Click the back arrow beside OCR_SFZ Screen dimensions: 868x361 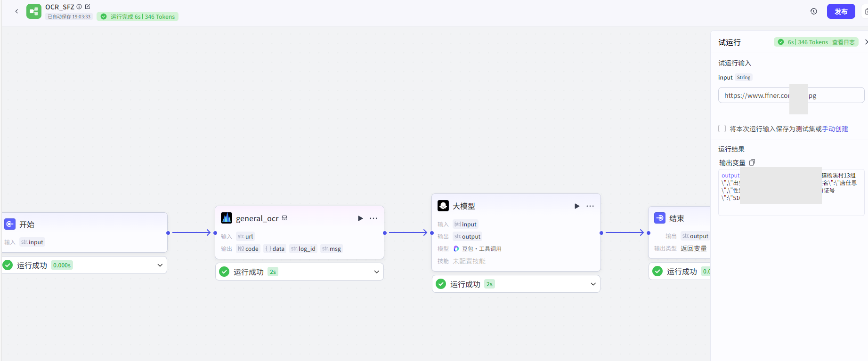16,11
